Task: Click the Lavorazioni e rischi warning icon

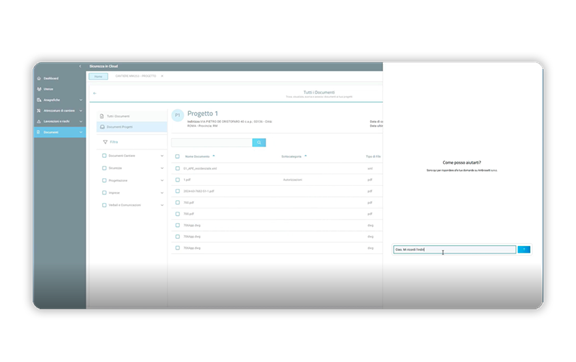Action: coord(39,121)
